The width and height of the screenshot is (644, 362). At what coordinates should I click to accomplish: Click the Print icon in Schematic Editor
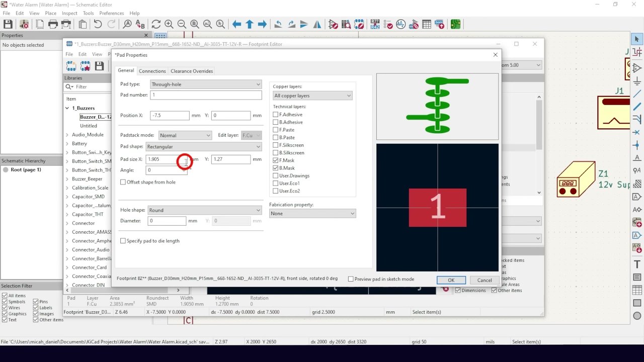coord(53,24)
